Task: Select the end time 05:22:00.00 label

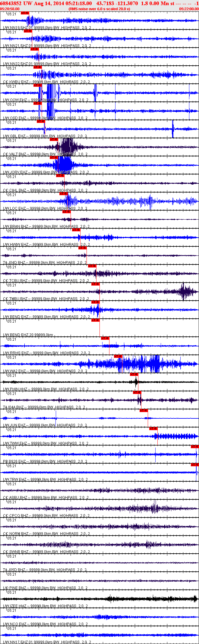Action: (x=189, y=9)
